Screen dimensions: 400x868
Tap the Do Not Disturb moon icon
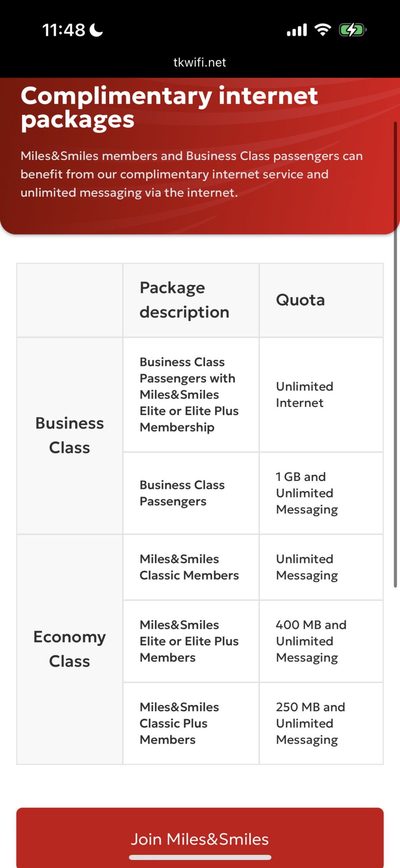[x=97, y=30]
